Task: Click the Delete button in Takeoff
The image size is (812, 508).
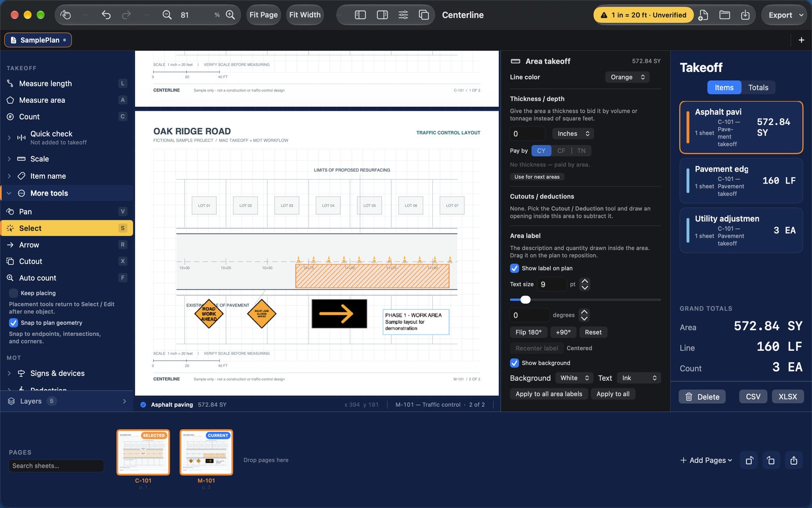Action: (x=702, y=397)
